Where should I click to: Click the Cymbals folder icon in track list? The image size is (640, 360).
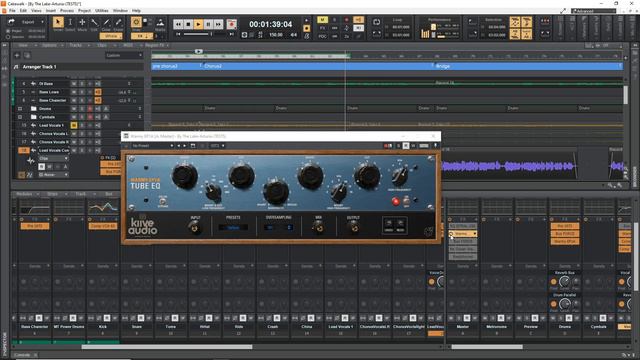tap(34, 117)
